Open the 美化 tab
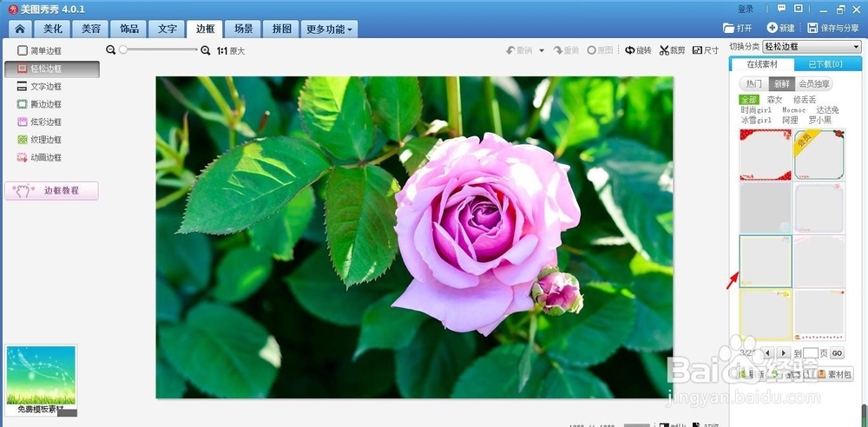The image size is (868, 427). [x=53, y=29]
